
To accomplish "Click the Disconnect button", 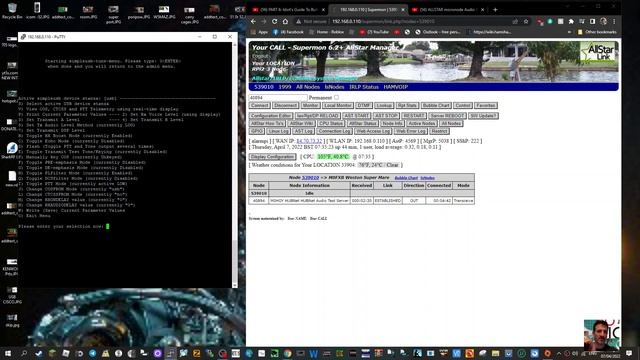I will click(285, 105).
